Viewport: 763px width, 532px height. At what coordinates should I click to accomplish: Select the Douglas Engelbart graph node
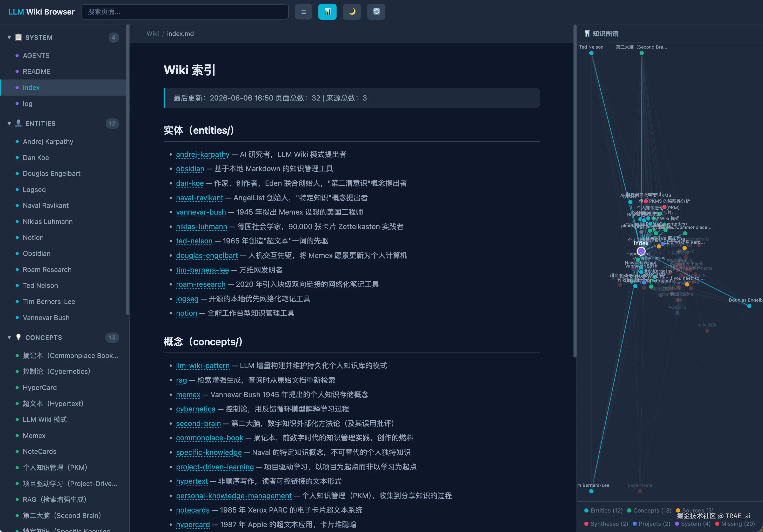[x=749, y=306]
